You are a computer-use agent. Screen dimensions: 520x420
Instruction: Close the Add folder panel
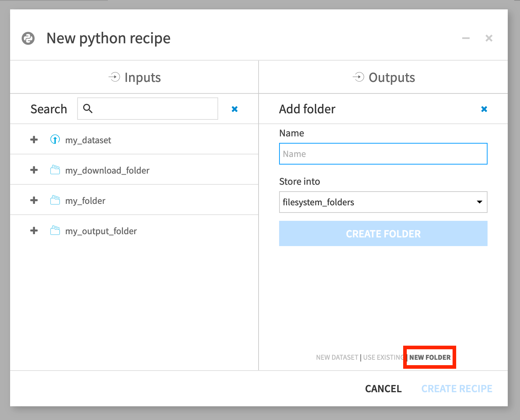(x=484, y=109)
